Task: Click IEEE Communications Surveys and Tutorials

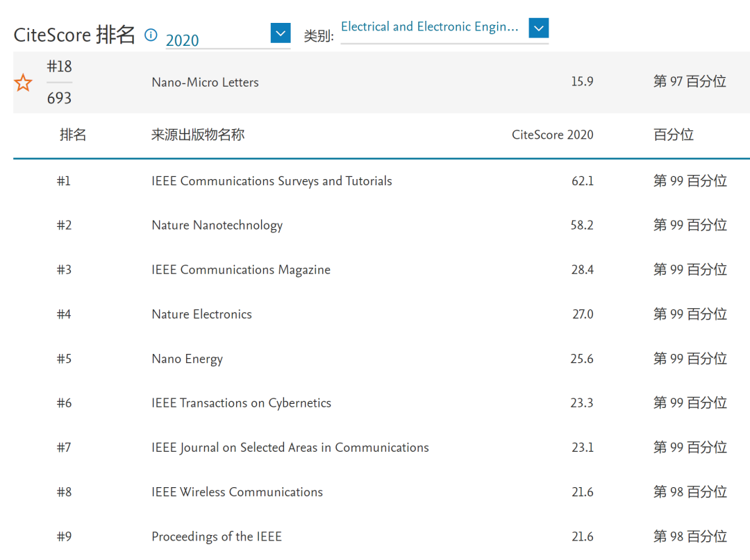Action: click(272, 181)
